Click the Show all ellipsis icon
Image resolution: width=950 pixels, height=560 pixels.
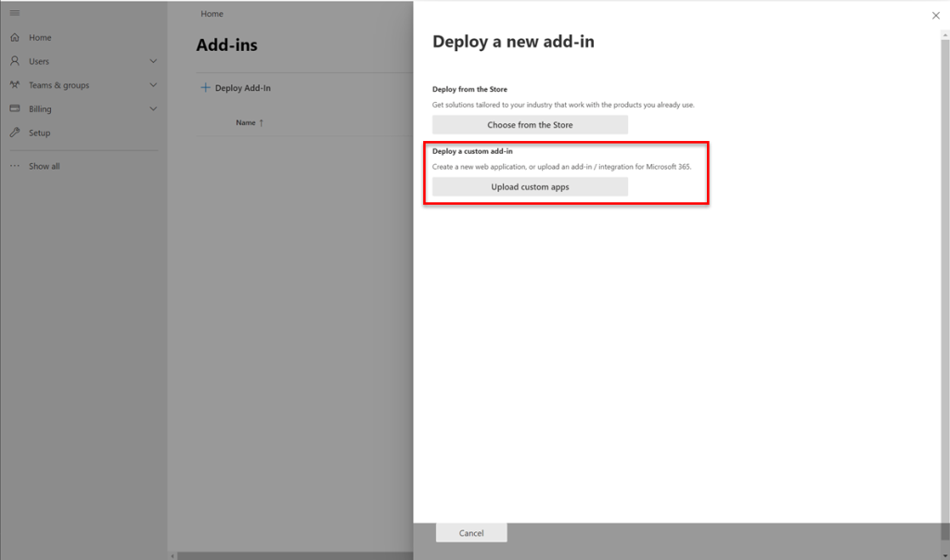pos(14,166)
